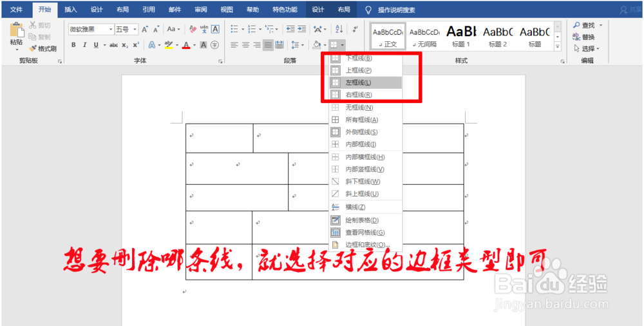This screenshot has width=644, height=326.
Task: Click the text highlight color button
Action: [168, 45]
